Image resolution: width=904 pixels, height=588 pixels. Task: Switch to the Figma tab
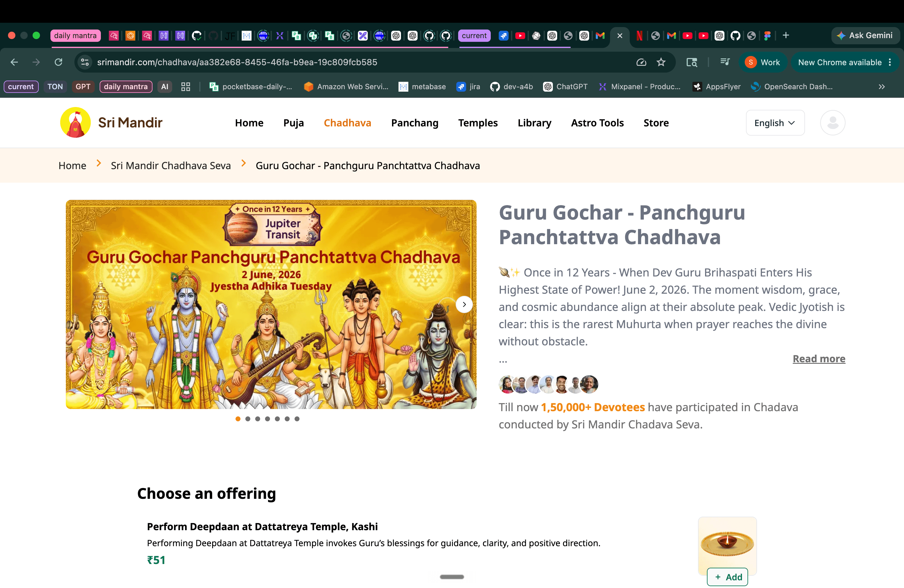coord(767,35)
